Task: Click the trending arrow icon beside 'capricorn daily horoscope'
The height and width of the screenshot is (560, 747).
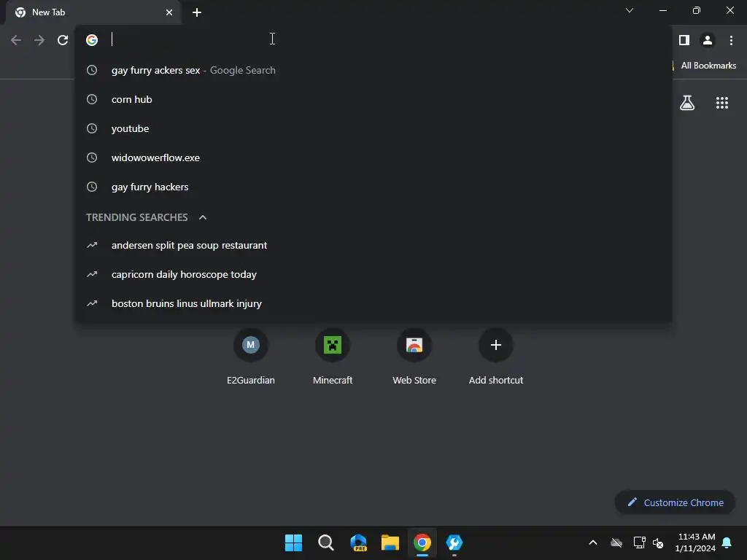Action: pyautogui.click(x=92, y=274)
